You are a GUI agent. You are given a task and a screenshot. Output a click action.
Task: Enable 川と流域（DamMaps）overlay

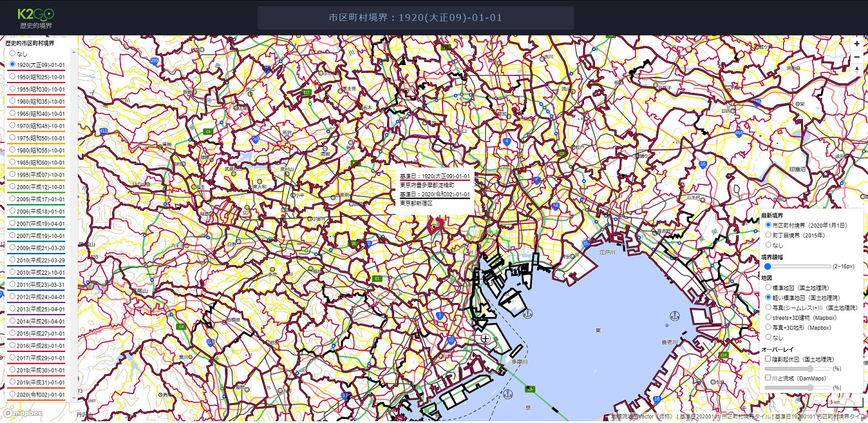(x=767, y=378)
